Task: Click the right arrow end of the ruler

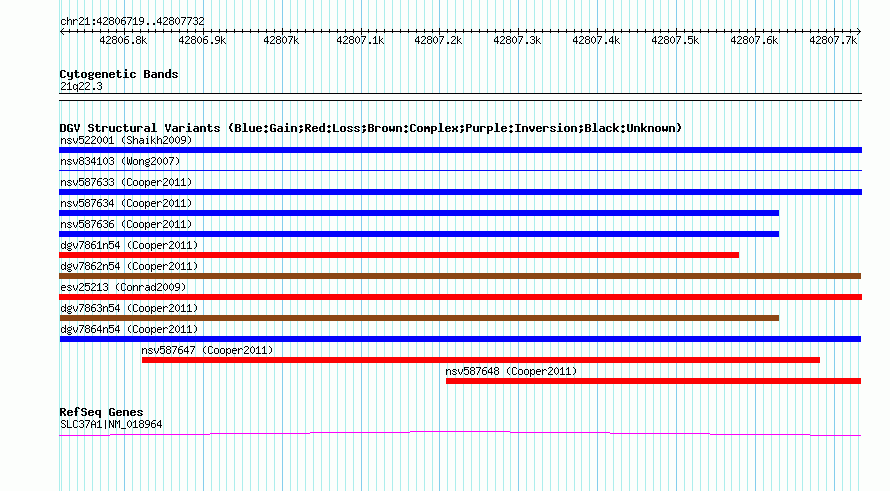Action: pyautogui.click(x=859, y=31)
